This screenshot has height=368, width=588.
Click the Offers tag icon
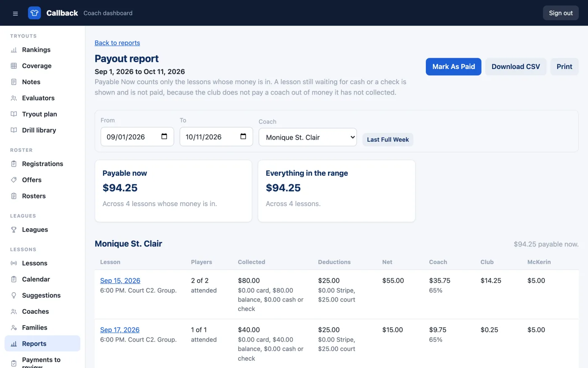point(14,180)
